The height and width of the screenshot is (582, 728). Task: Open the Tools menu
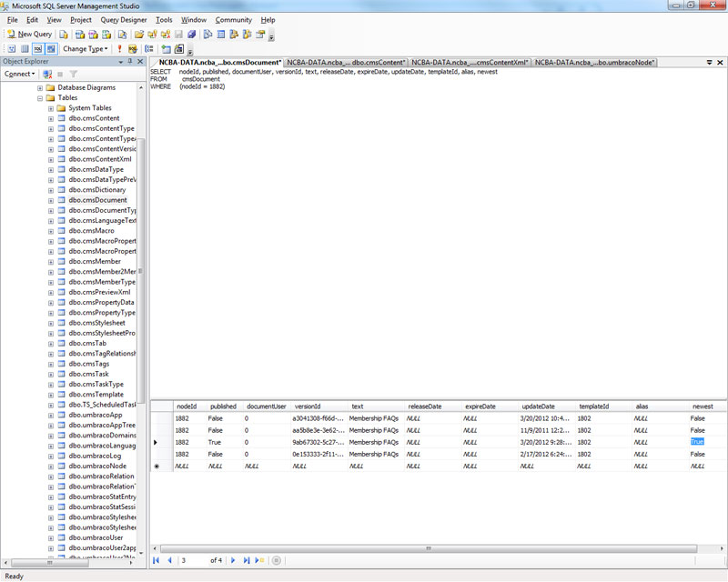(164, 20)
